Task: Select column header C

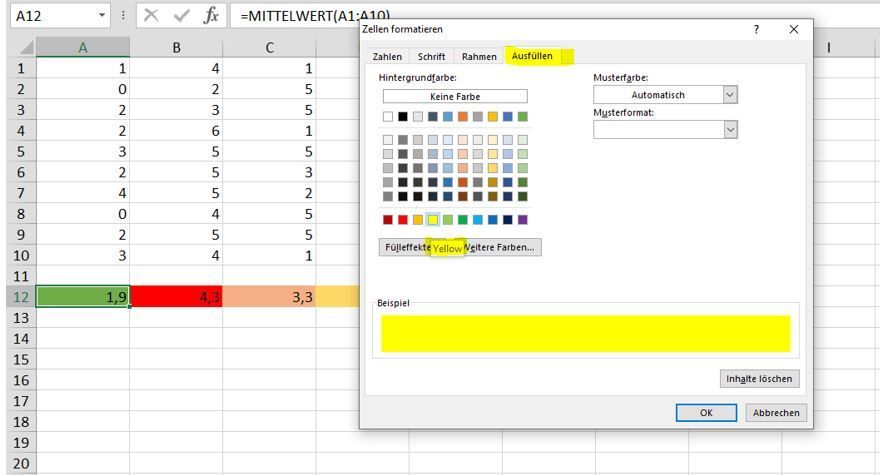Action: (x=269, y=48)
